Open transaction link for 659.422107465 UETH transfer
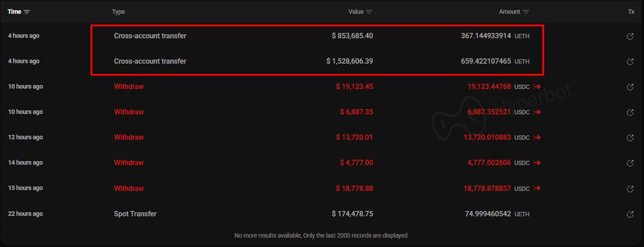Viewport: 644px width, 247px height. (631, 62)
